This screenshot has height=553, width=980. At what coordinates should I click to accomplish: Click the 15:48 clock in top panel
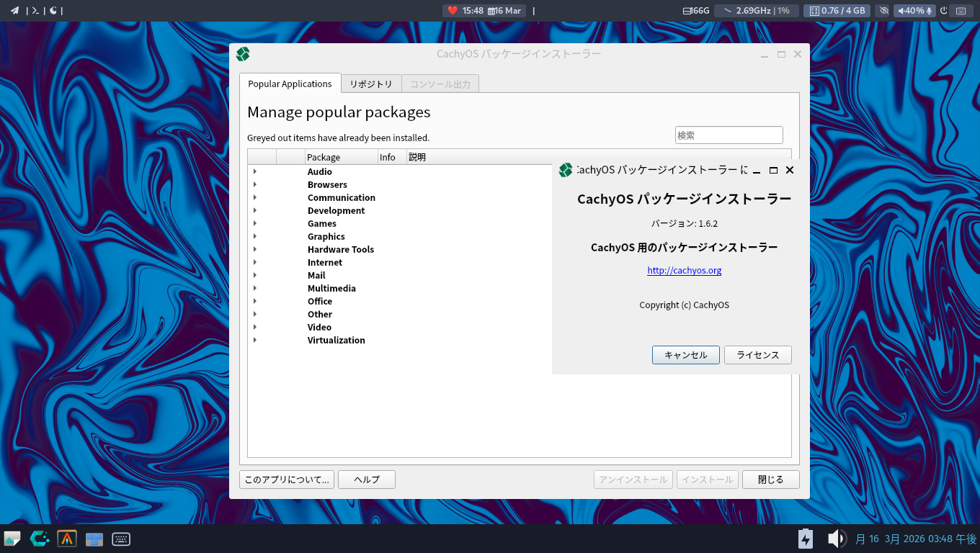click(x=473, y=11)
